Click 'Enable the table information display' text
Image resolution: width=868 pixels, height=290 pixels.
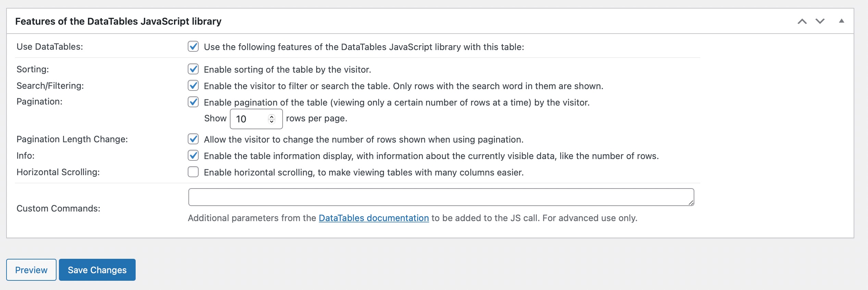pos(431,156)
